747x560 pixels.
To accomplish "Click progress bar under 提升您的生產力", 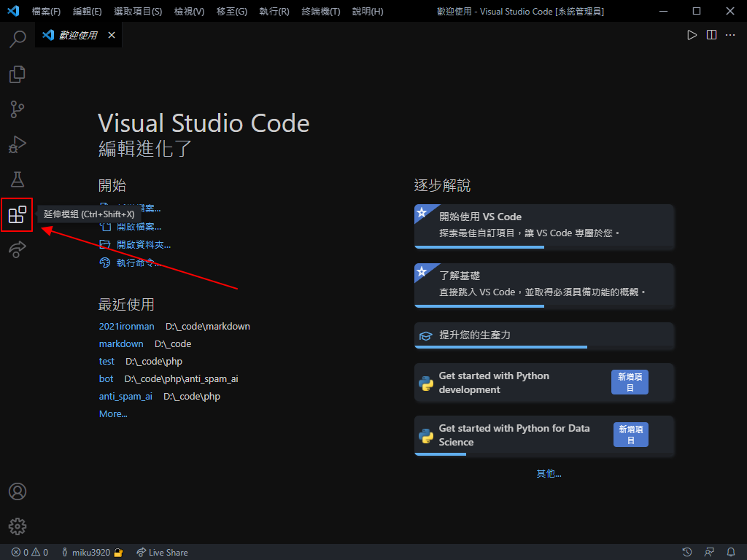I will [x=500, y=347].
